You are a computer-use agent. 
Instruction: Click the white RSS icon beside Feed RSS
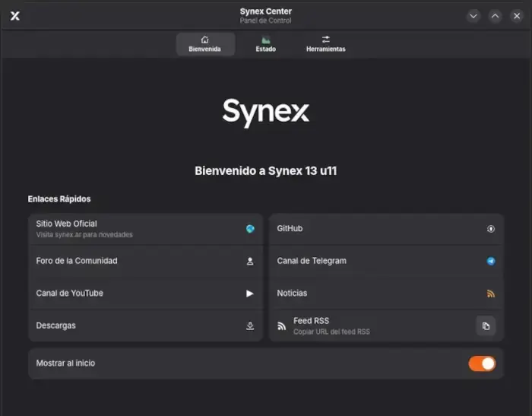pos(282,326)
